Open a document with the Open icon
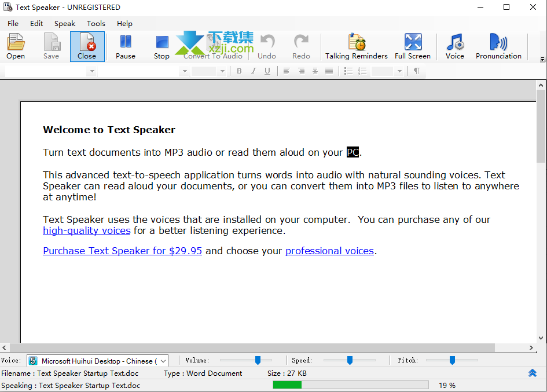Viewport: 547px width, 392px height. (16, 46)
